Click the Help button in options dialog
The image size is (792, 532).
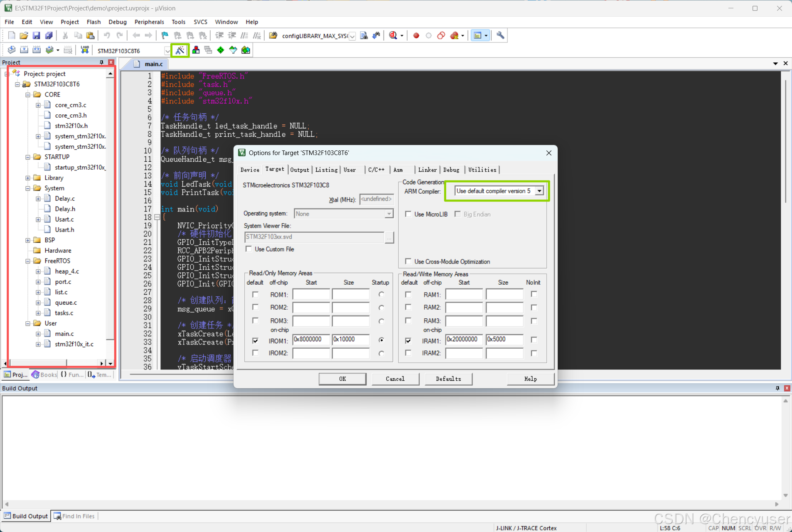click(531, 379)
